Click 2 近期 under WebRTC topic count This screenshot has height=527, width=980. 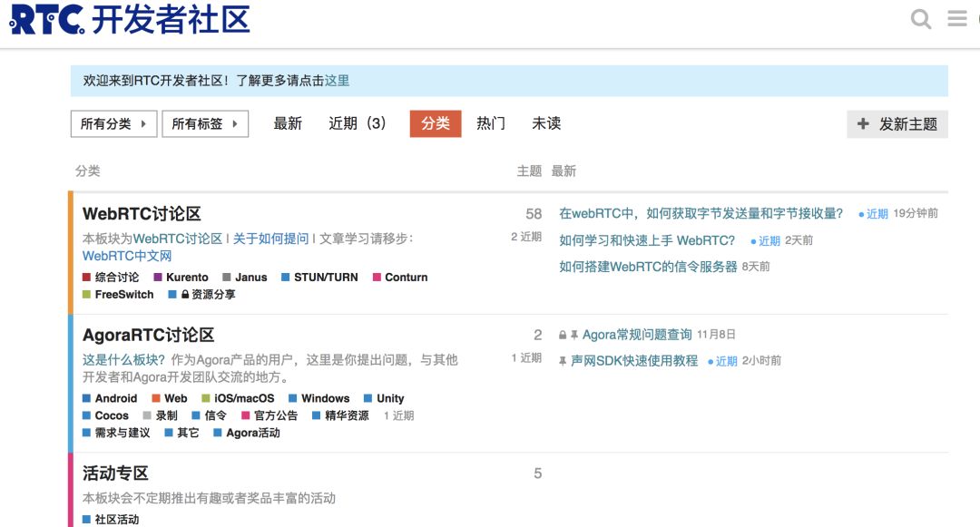coord(526,237)
